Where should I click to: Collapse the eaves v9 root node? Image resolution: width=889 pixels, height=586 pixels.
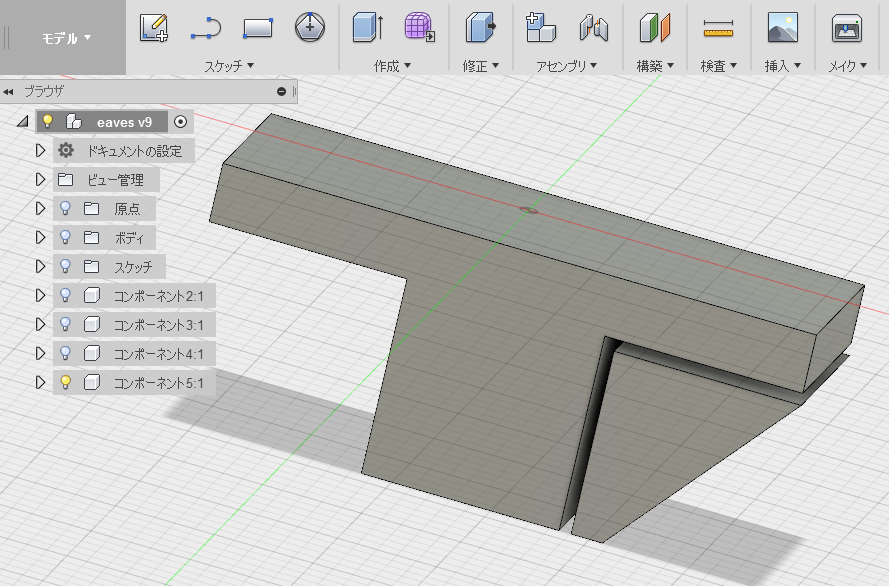click(23, 121)
